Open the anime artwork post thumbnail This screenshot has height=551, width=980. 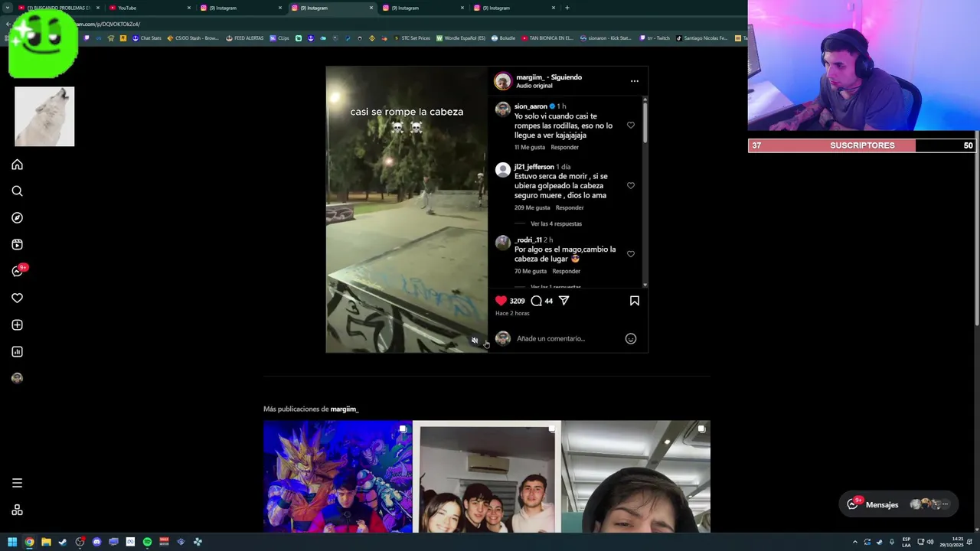tap(338, 476)
